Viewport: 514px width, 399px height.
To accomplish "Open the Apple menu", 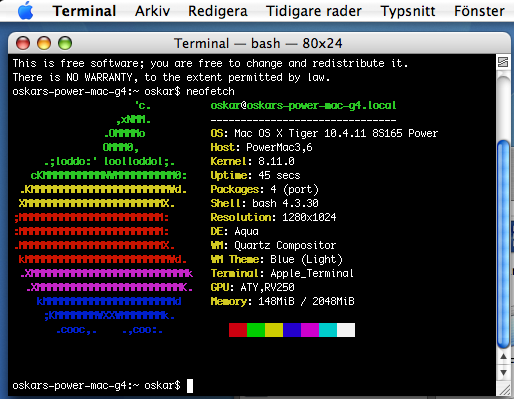I will point(25,11).
